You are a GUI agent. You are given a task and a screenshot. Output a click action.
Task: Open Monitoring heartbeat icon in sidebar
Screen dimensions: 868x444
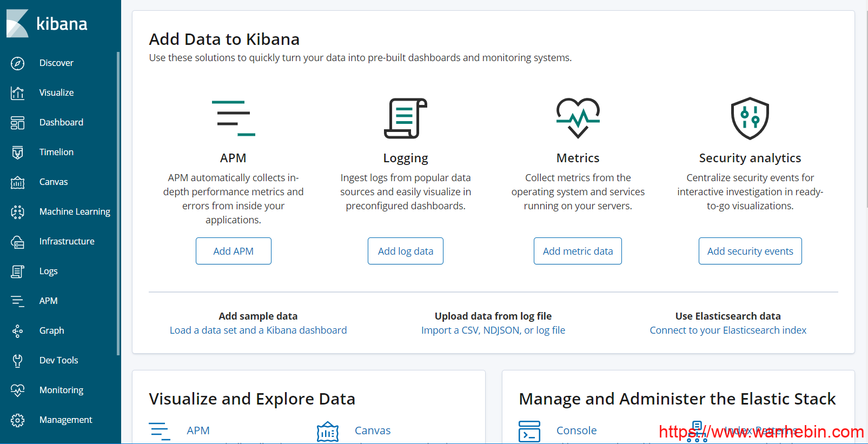pos(17,390)
